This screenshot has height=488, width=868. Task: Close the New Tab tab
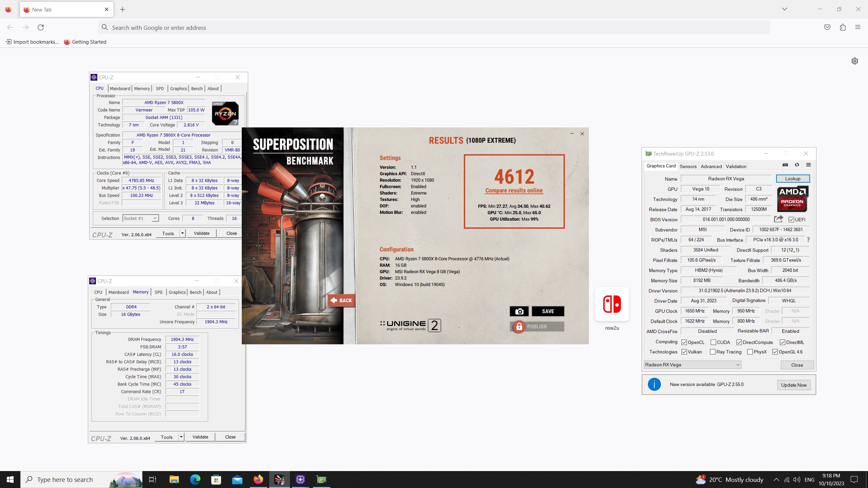click(x=106, y=9)
